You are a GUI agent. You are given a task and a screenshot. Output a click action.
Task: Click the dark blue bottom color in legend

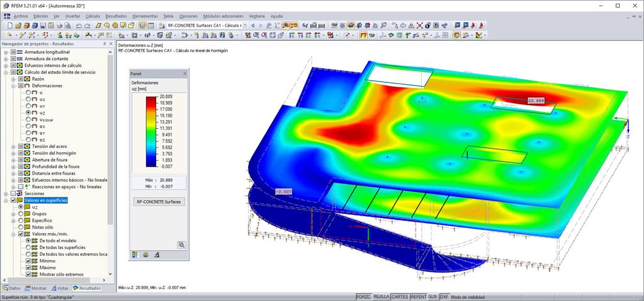pos(151,164)
